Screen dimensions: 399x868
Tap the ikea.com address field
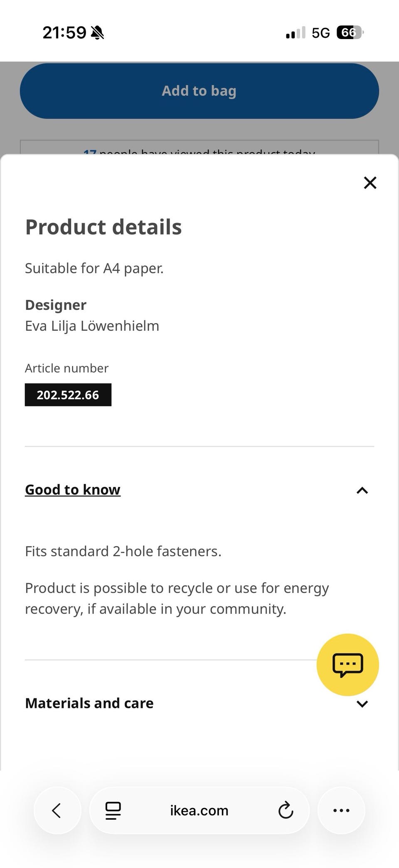199,810
